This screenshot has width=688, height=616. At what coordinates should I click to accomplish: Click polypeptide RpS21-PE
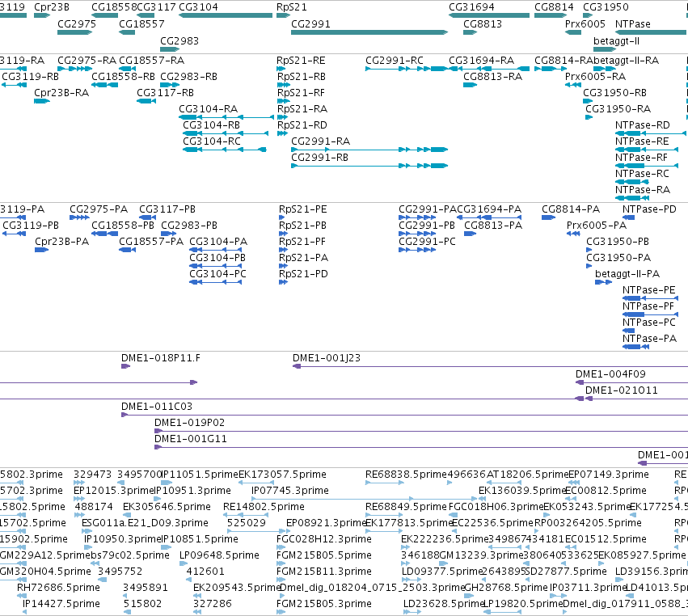pyautogui.click(x=282, y=217)
